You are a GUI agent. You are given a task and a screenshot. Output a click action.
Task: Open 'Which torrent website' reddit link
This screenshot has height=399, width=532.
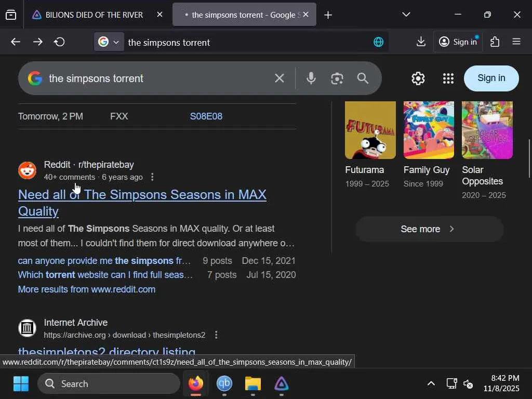(105, 274)
